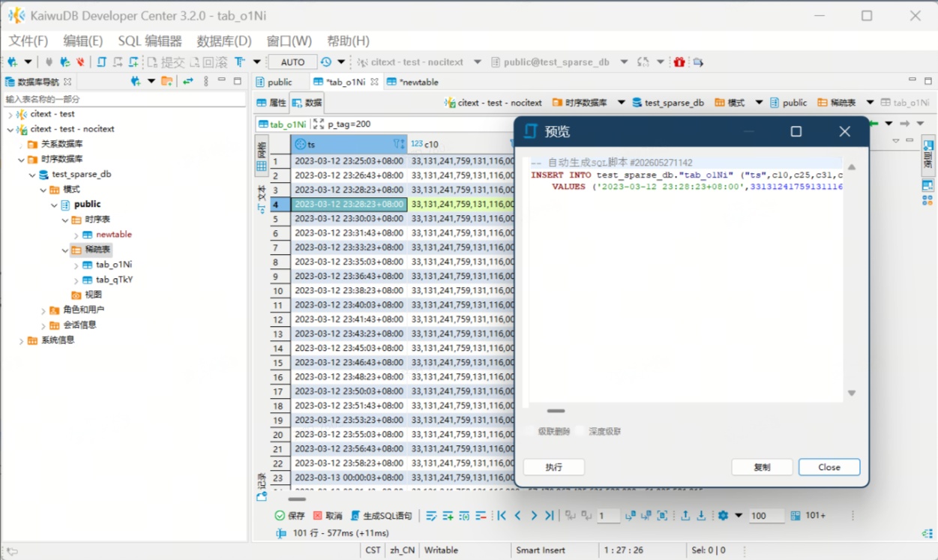
Task: Switch transaction mode AUTO toggle
Action: coord(292,62)
